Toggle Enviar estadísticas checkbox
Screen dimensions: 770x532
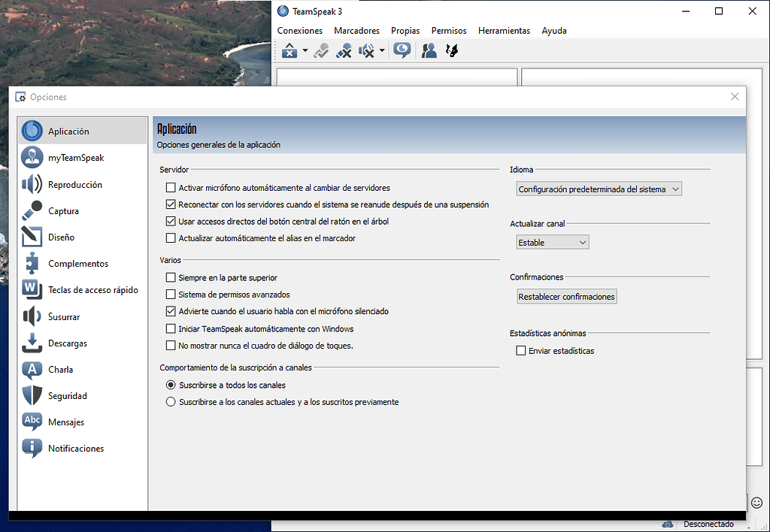coord(521,351)
